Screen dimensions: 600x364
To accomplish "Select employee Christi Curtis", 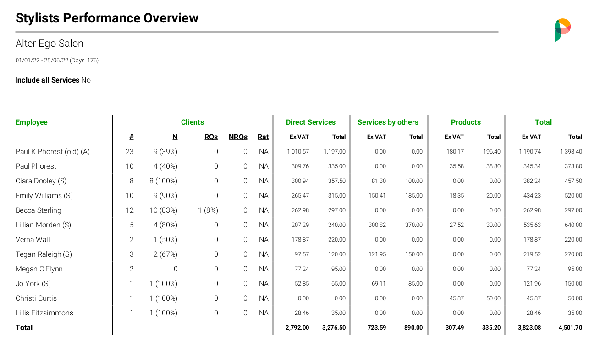I will coord(36,298).
